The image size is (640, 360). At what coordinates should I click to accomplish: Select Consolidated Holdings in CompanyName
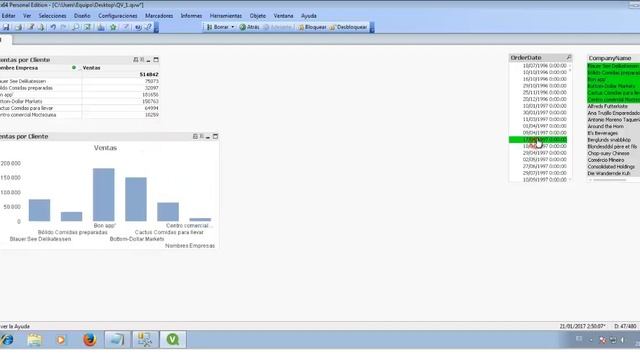613,167
